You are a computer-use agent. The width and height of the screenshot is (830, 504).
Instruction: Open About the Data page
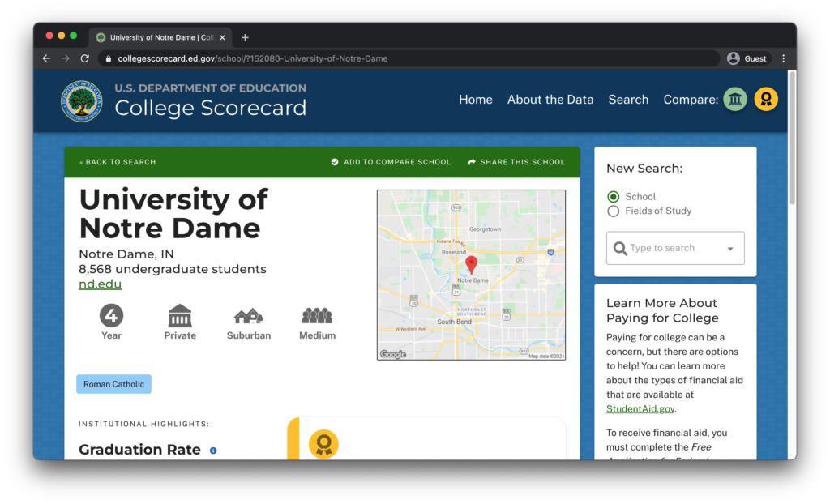tap(550, 100)
